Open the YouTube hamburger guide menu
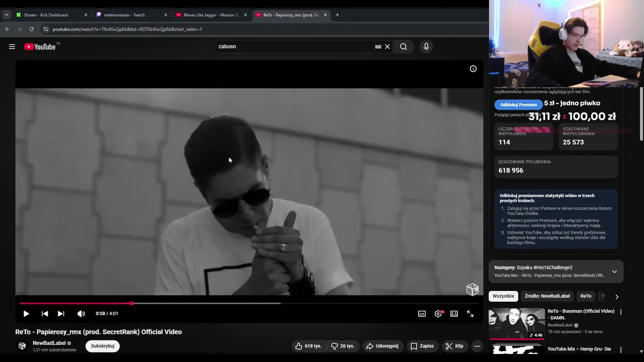Image resolution: width=644 pixels, height=362 pixels. coord(12,47)
